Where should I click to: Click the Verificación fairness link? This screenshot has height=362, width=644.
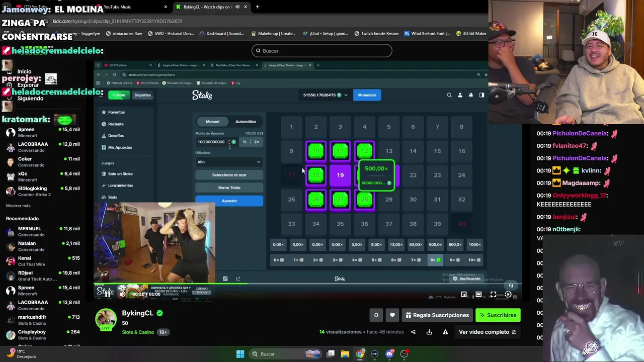[x=467, y=279]
